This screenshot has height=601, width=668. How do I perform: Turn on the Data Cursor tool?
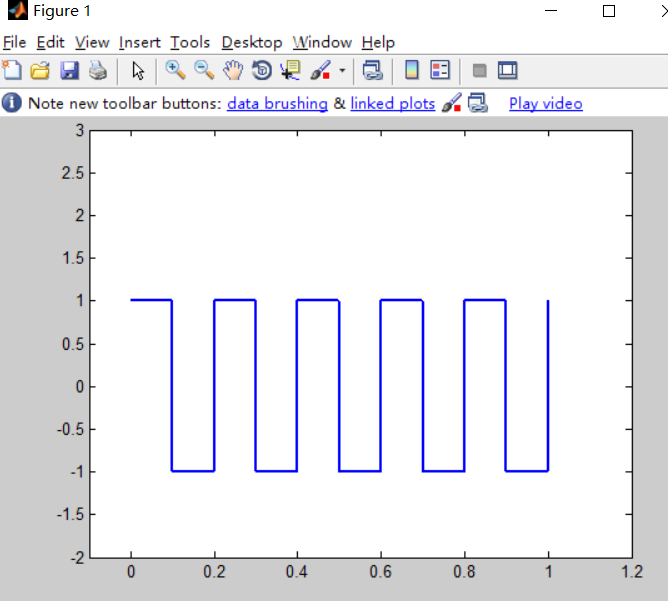291,70
